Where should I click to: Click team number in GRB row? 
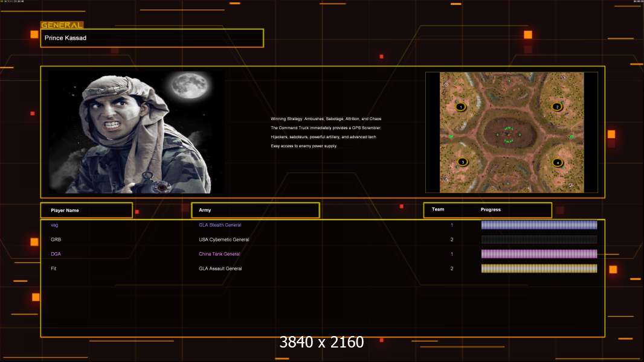click(x=452, y=240)
